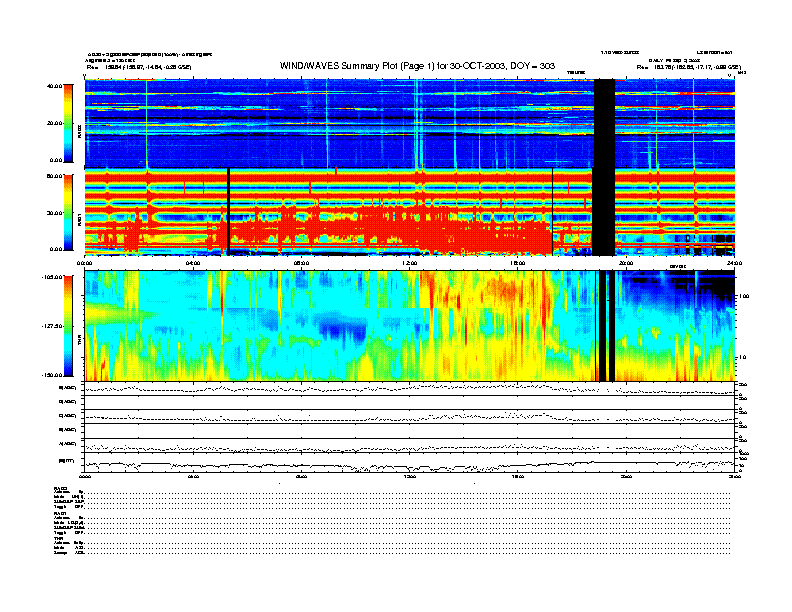Select the -150.00 label on TNR scale

(52, 375)
